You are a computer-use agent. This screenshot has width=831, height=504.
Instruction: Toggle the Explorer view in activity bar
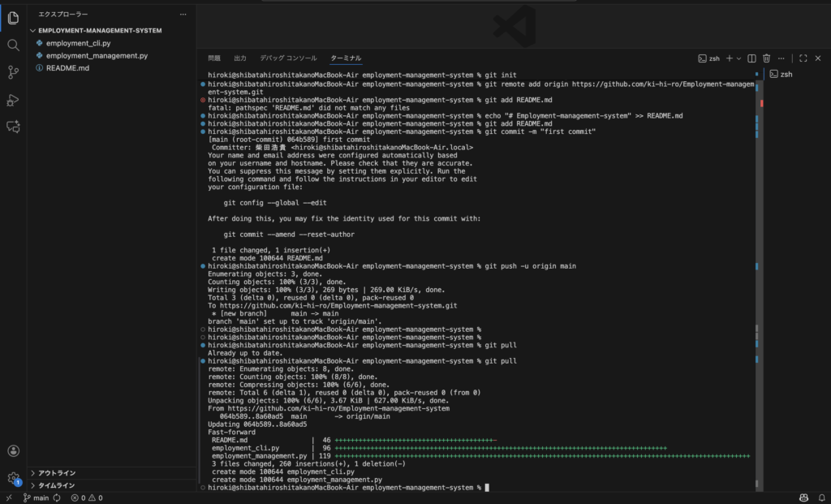pos(13,17)
